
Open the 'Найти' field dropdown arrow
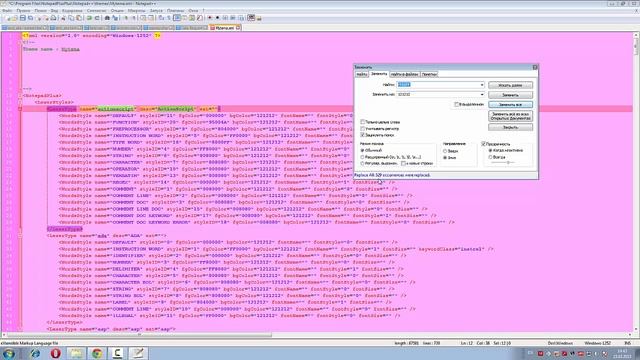pos(482,85)
